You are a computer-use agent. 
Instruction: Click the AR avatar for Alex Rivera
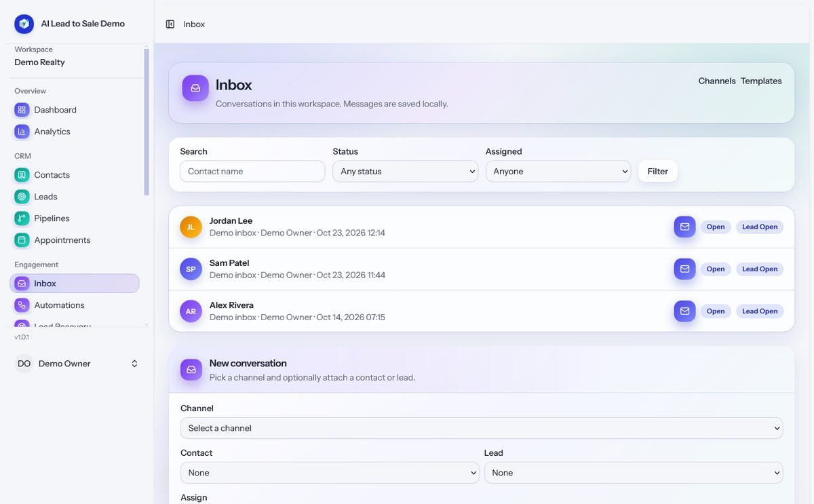(191, 311)
